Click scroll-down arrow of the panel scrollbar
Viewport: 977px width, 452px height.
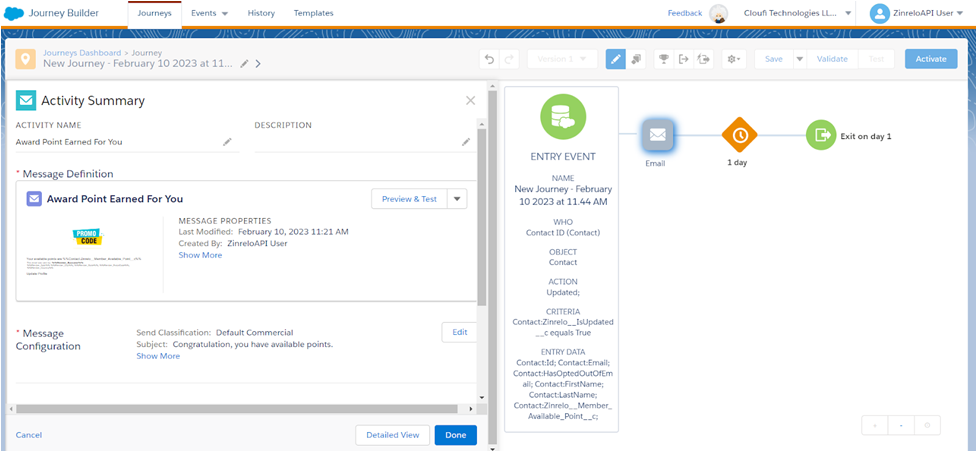(x=482, y=397)
